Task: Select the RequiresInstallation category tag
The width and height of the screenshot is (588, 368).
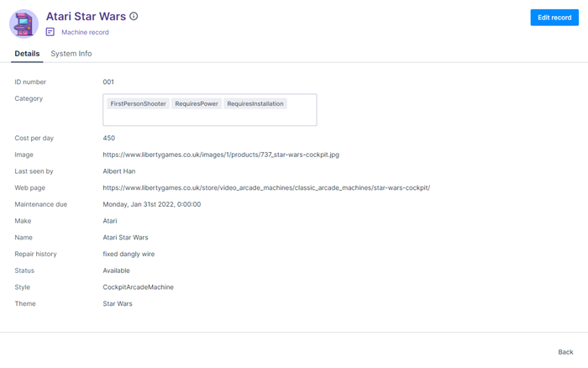Action: point(255,104)
